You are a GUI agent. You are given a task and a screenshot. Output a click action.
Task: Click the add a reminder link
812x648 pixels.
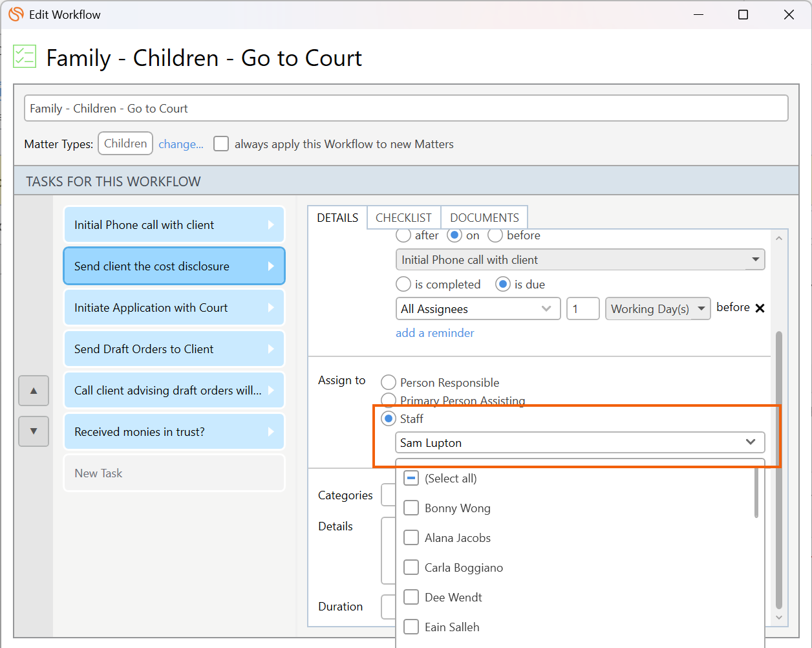click(434, 333)
